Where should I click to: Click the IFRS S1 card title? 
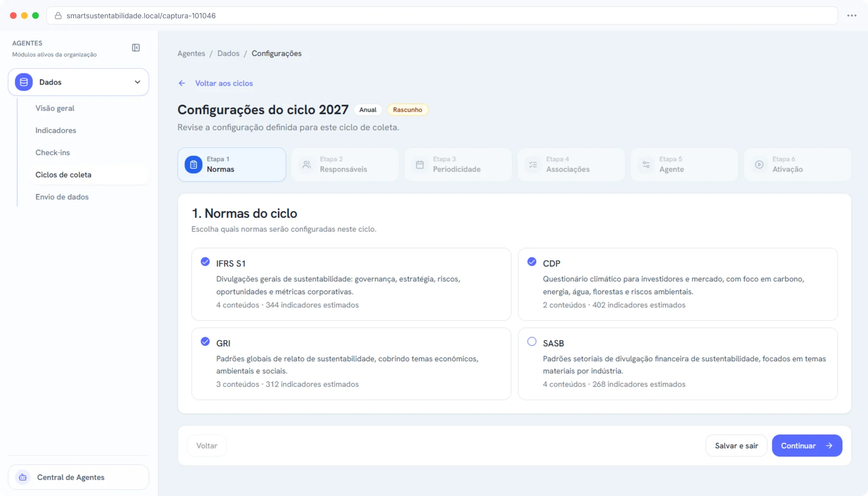pos(231,264)
